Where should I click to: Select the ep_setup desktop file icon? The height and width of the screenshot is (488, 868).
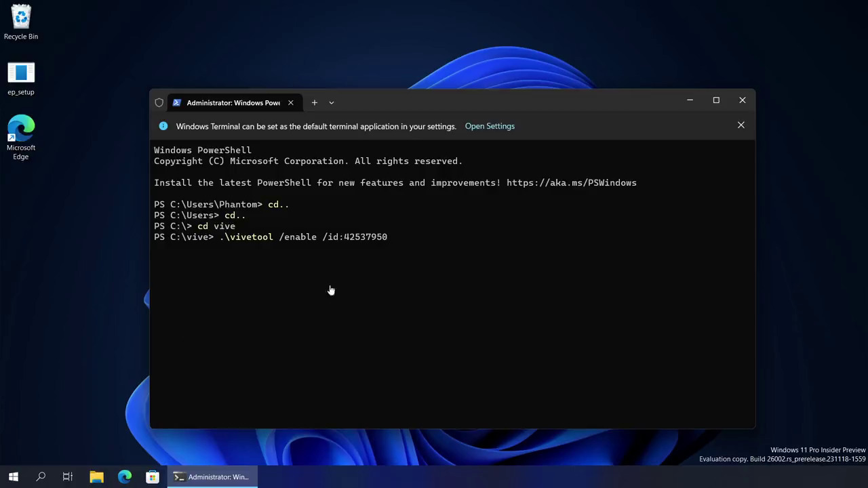[x=21, y=73]
